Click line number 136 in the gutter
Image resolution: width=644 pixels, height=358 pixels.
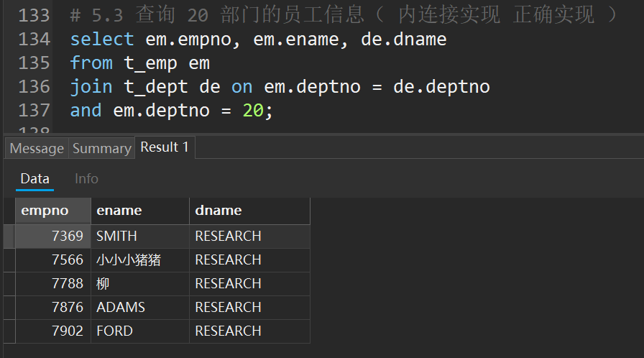point(34,87)
